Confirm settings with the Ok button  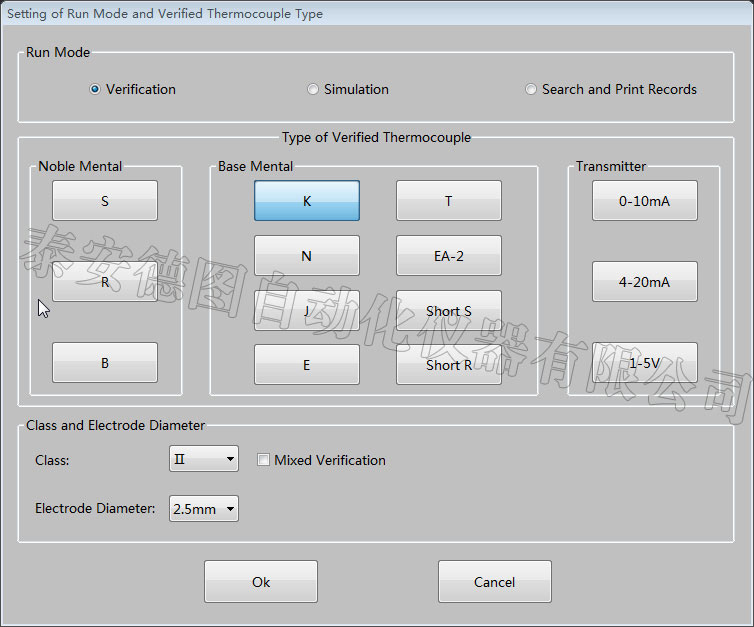[261, 582]
